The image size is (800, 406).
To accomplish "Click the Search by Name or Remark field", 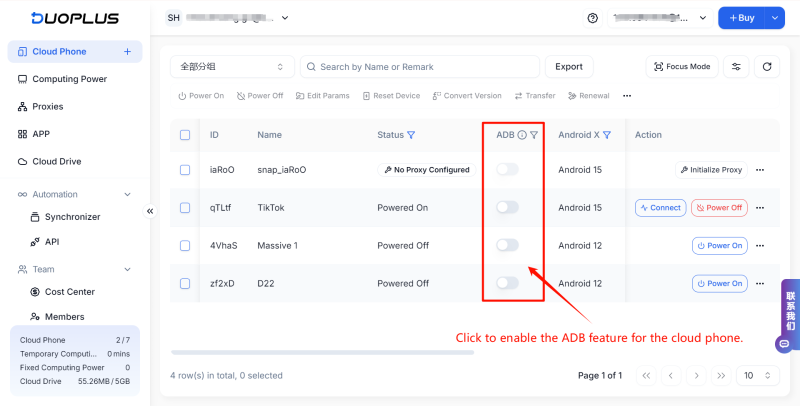I will tap(420, 67).
